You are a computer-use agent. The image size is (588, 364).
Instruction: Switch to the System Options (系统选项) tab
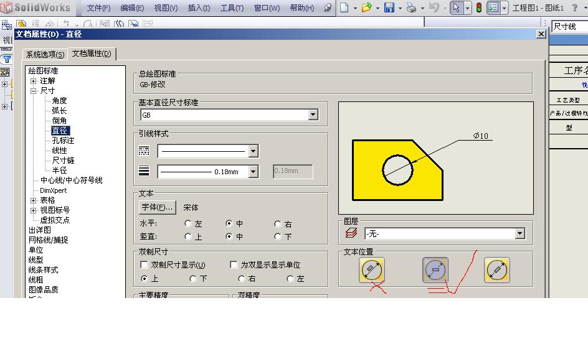[x=45, y=55]
